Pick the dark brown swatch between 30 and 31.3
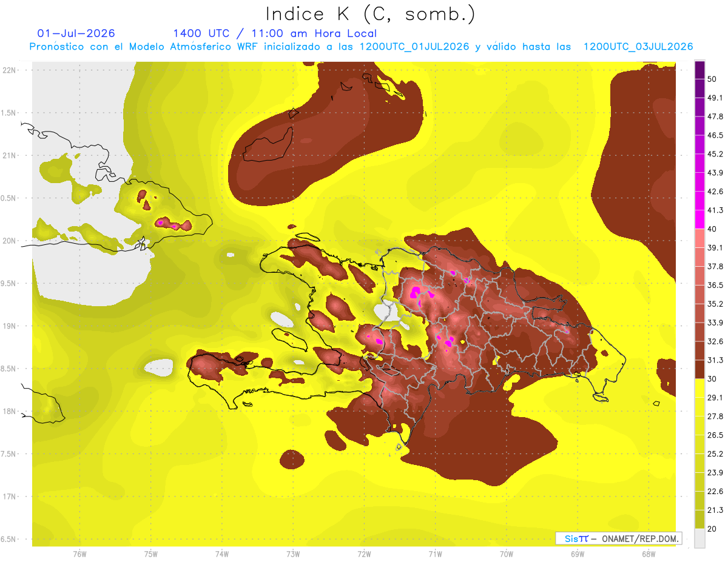This screenshot has width=728, height=562. [699, 369]
